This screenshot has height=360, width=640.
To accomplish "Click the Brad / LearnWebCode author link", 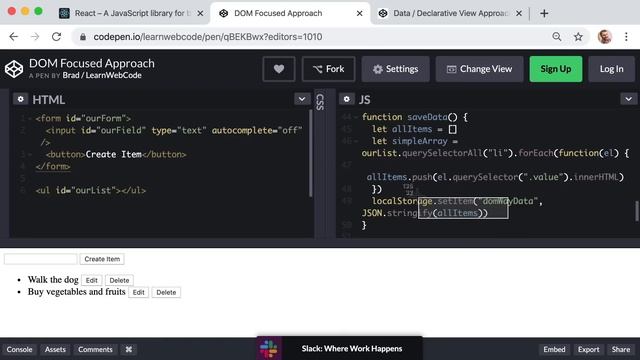I will (x=102, y=76).
